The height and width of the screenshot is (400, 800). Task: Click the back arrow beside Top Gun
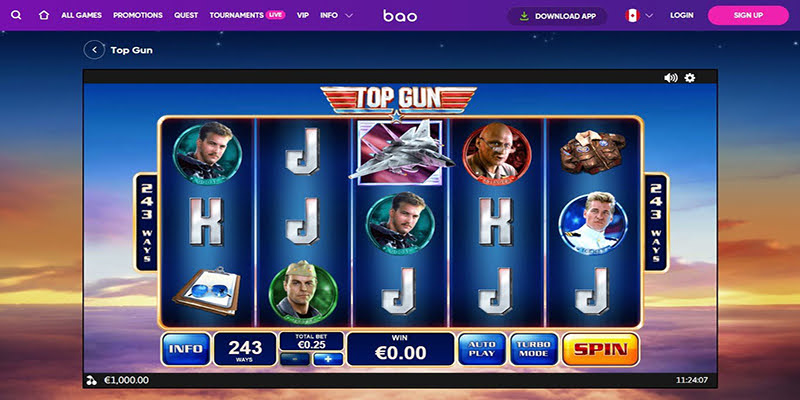click(x=94, y=50)
